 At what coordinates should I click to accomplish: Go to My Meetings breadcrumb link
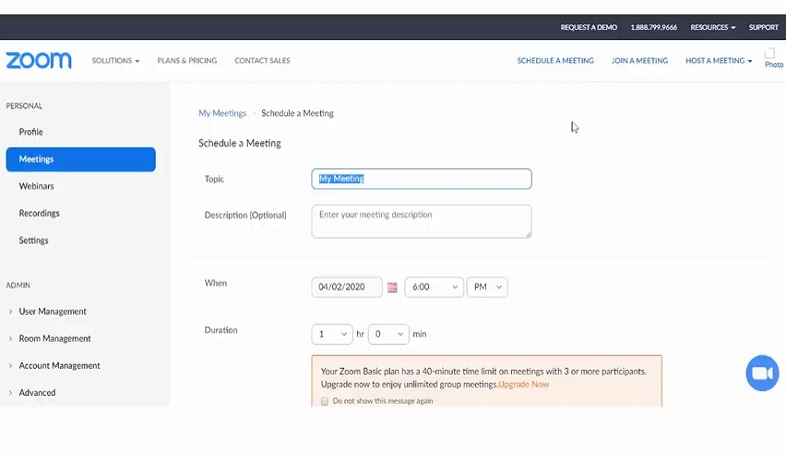(x=222, y=113)
